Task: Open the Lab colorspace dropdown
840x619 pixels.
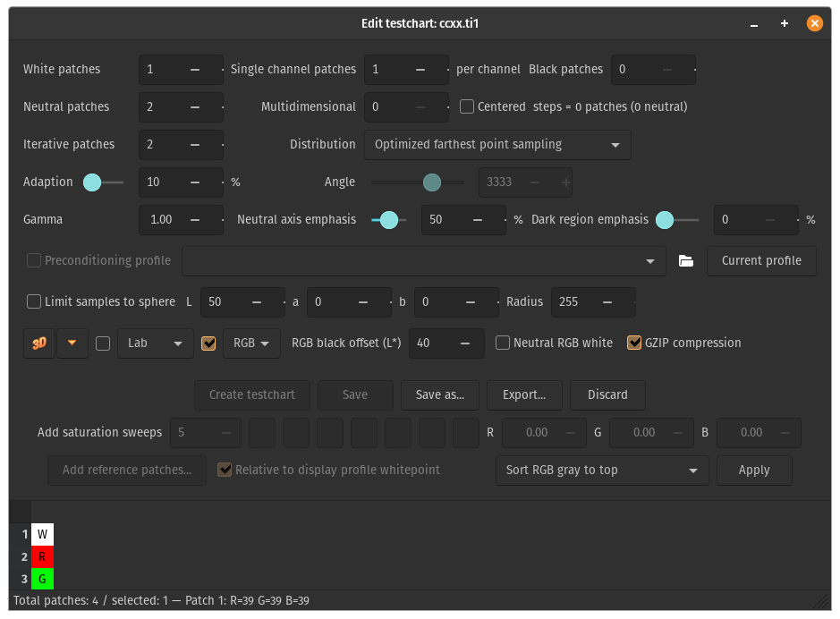Action: point(155,343)
